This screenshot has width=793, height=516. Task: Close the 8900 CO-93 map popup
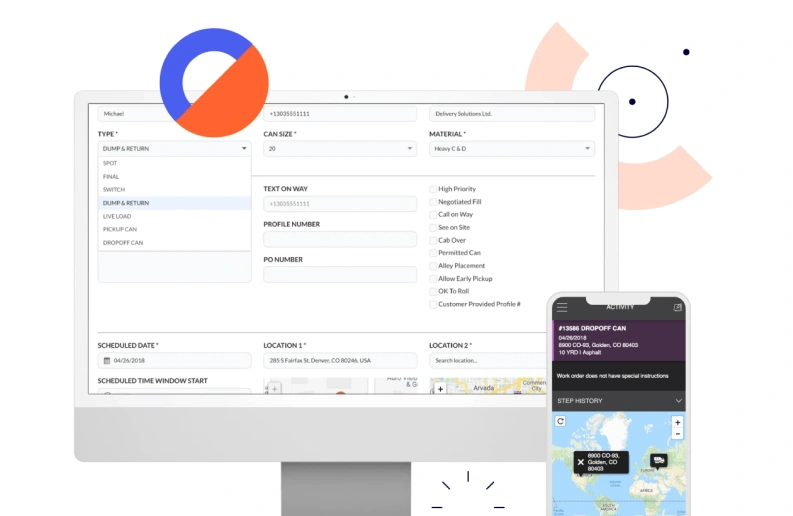580,462
